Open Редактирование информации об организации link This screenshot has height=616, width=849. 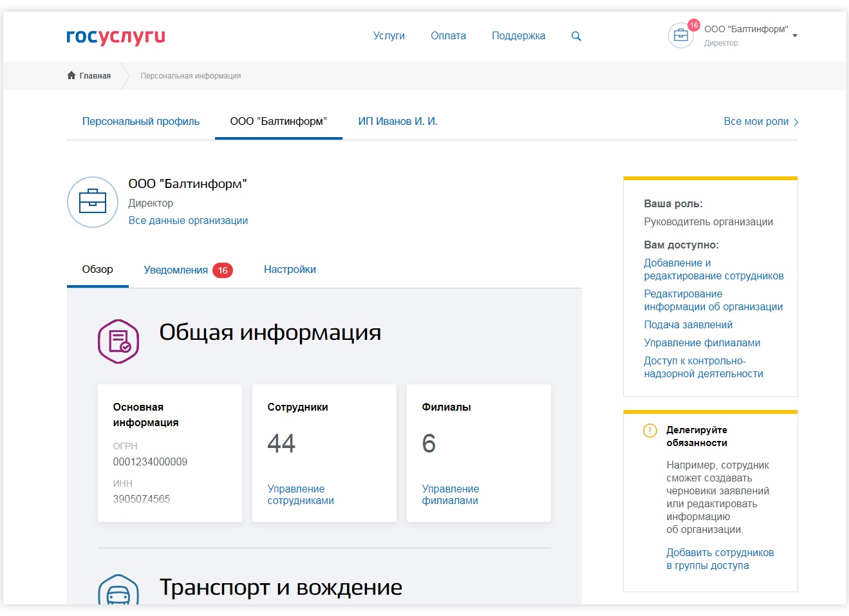click(x=713, y=300)
